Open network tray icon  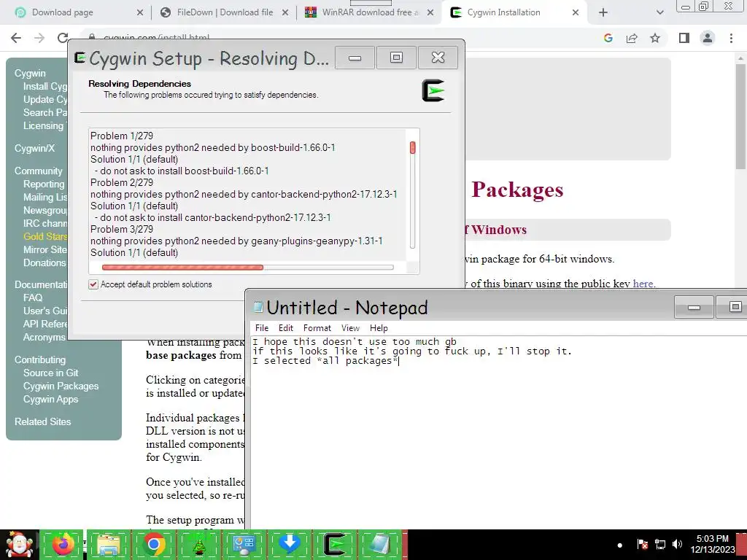[659, 544]
